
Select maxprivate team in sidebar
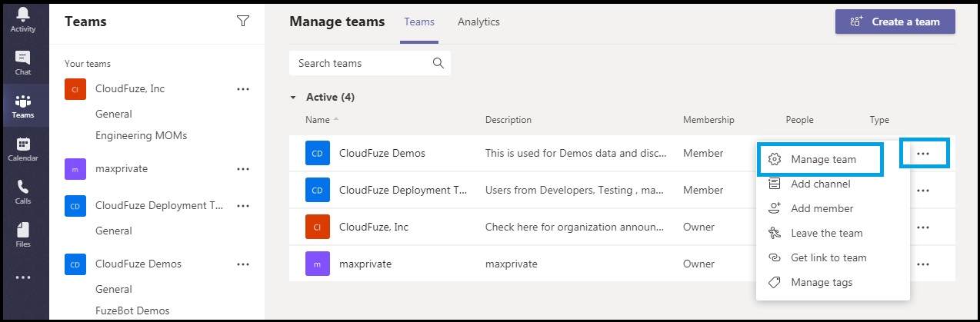tap(121, 168)
